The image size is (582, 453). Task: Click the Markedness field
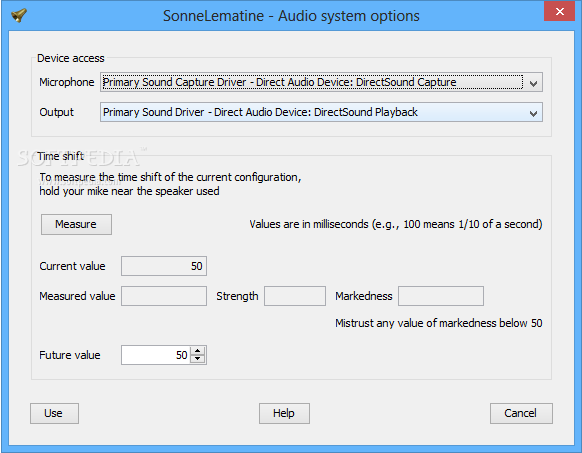coord(441,296)
